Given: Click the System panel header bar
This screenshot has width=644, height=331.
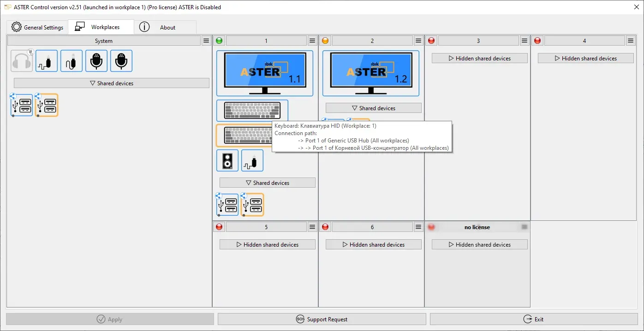Looking at the screenshot, I should (x=103, y=41).
